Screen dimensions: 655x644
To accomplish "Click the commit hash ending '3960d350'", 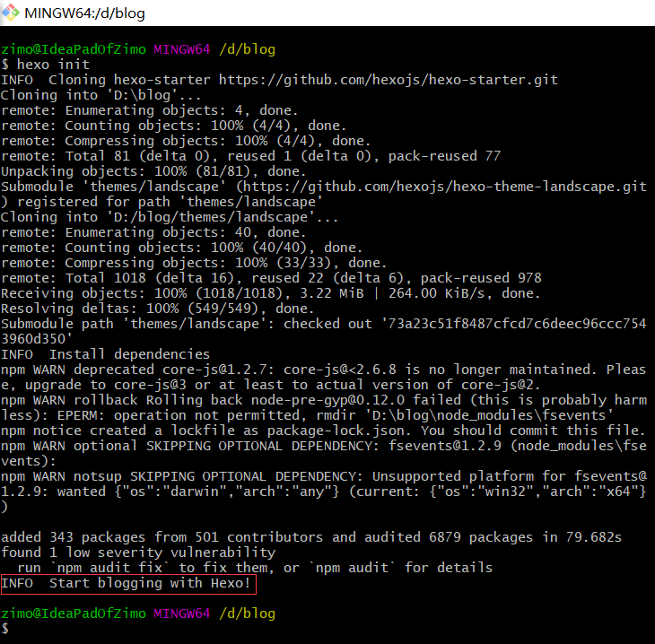I will (x=37, y=339).
